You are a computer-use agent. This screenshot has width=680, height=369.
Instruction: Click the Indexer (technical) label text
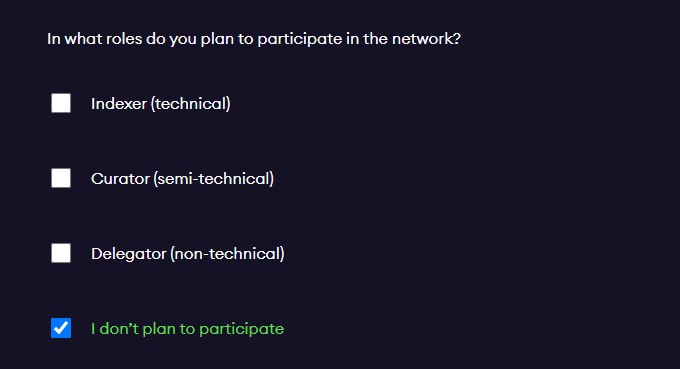(x=160, y=104)
